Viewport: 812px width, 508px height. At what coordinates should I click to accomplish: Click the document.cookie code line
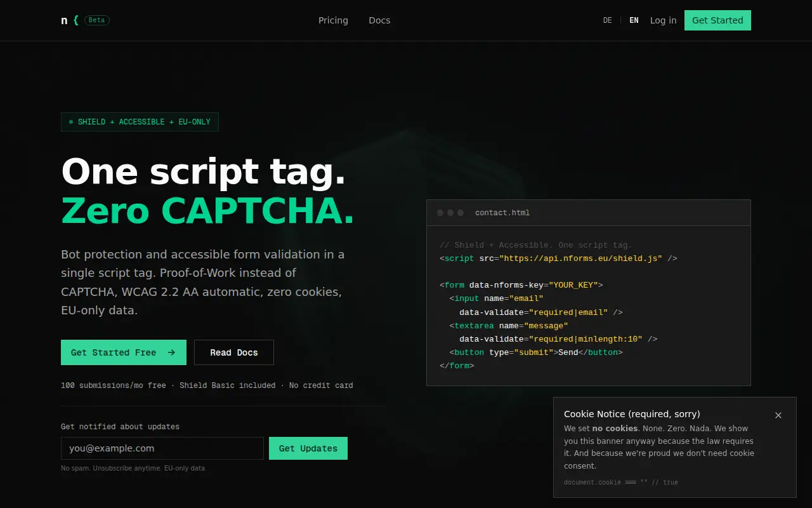621,483
